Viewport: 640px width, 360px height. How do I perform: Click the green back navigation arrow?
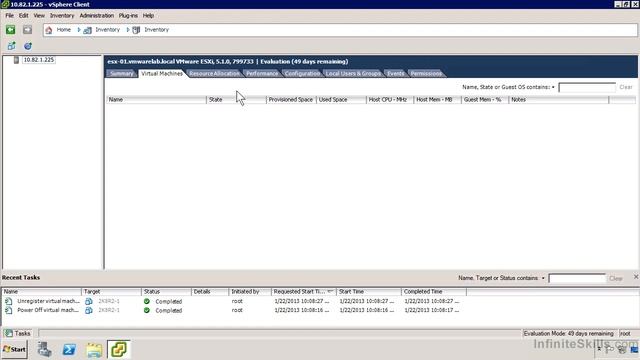(x=11, y=30)
